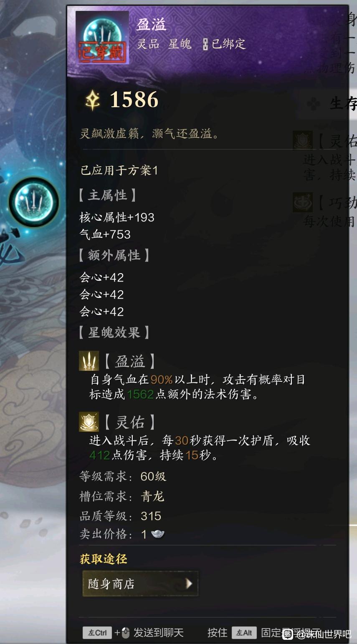
Task: Click the 灵佑 shield effect icon
Action: coord(89,422)
